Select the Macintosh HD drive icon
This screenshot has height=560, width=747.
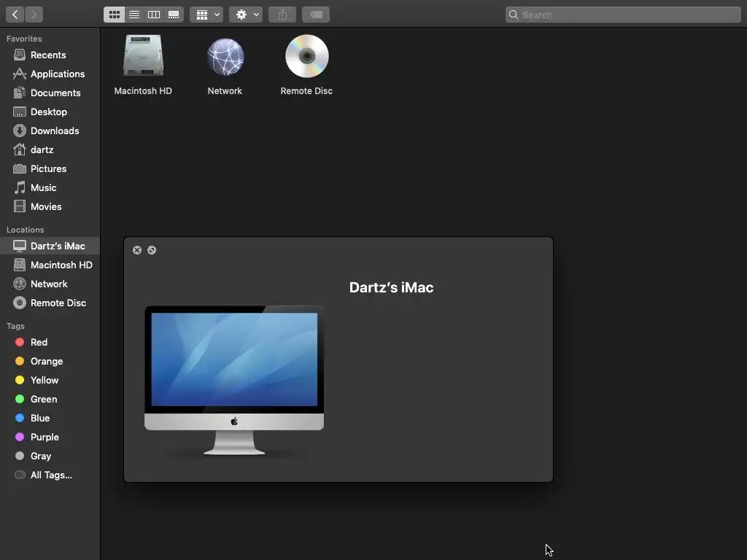click(x=144, y=55)
